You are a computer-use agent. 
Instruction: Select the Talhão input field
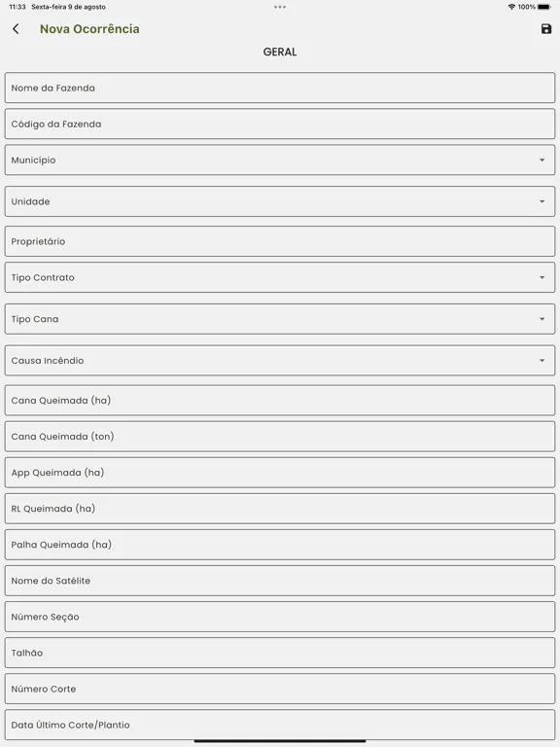[x=280, y=653]
